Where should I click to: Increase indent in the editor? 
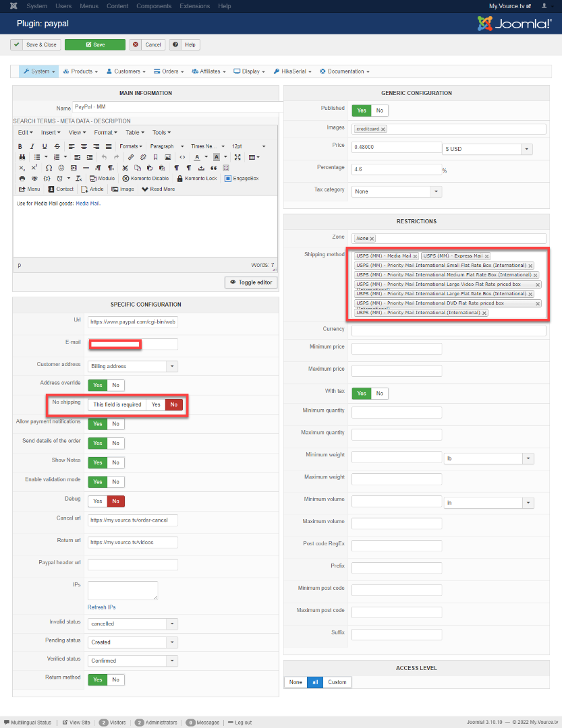pos(90,157)
